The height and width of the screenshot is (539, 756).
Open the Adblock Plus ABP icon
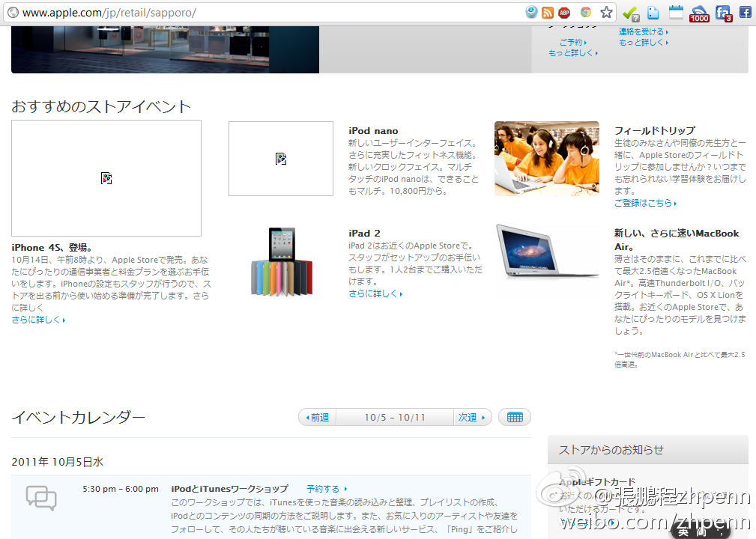tap(564, 13)
